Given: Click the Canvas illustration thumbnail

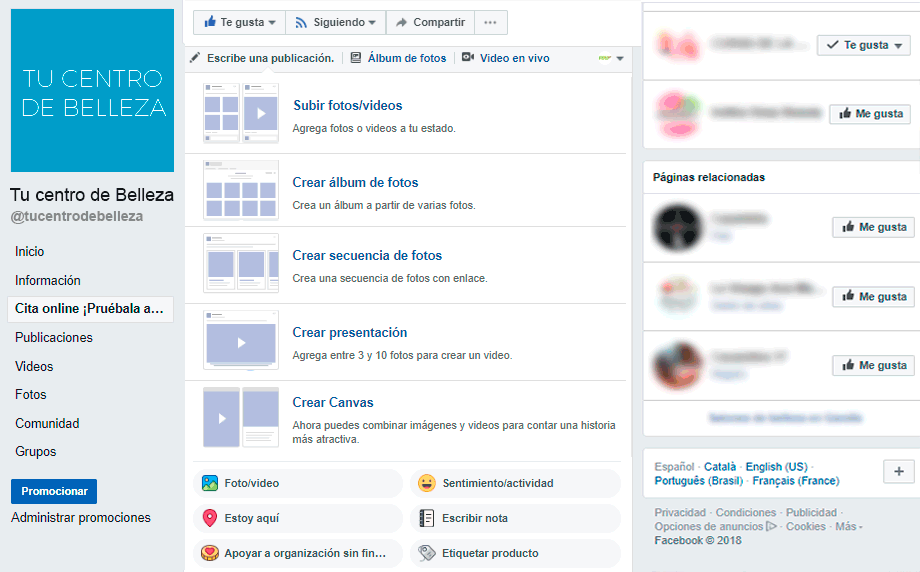Looking at the screenshot, I should [x=241, y=417].
